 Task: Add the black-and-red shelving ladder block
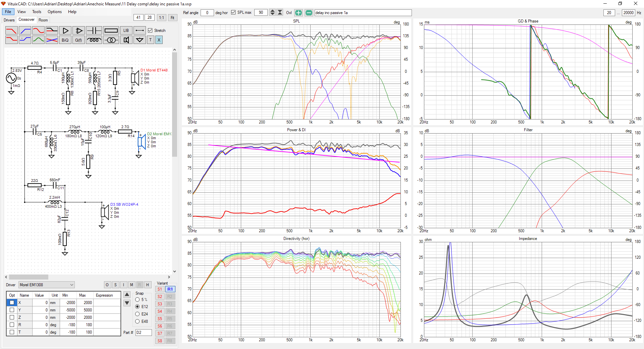(x=52, y=31)
